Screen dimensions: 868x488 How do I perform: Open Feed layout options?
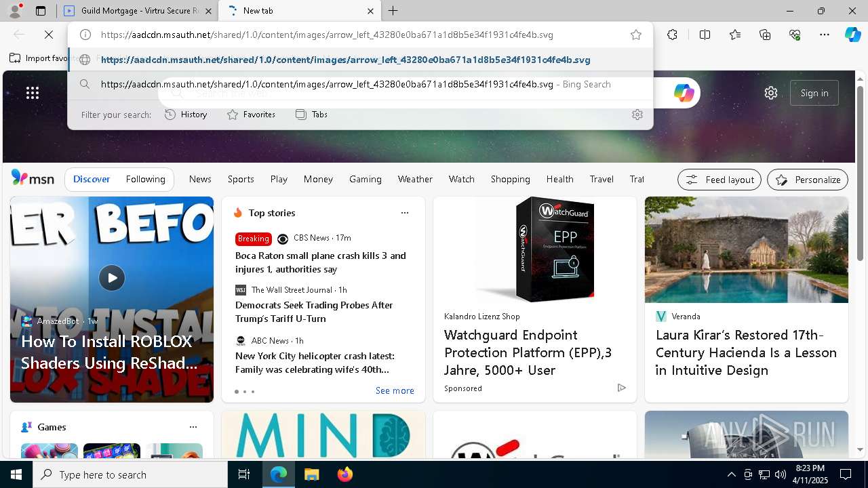point(719,180)
